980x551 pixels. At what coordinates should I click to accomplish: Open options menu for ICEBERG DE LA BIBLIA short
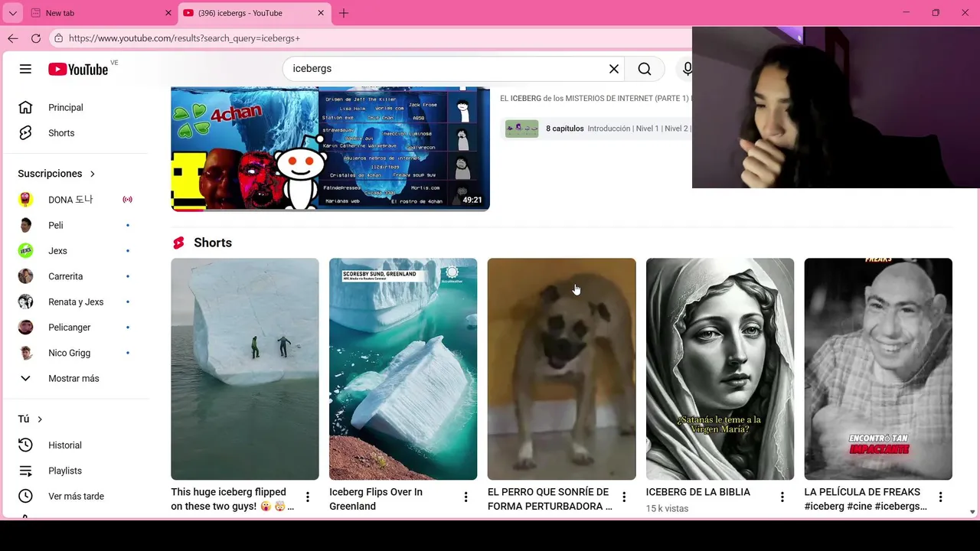coord(782,497)
